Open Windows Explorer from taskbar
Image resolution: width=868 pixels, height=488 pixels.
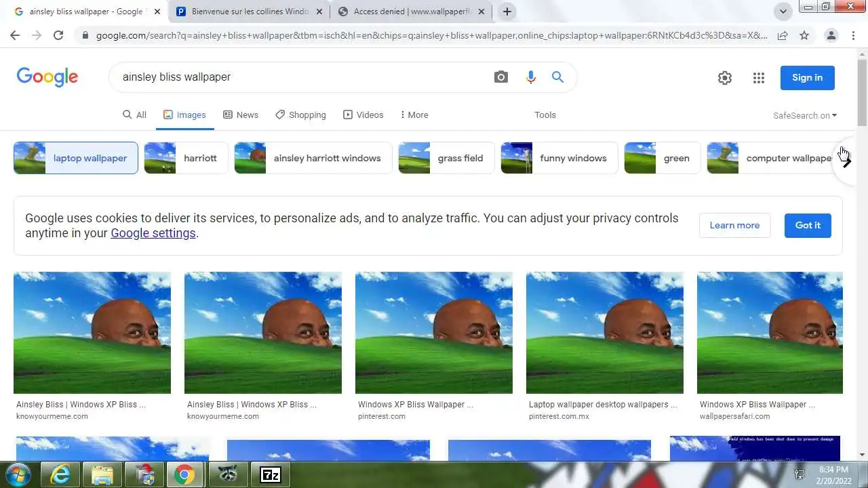102,474
